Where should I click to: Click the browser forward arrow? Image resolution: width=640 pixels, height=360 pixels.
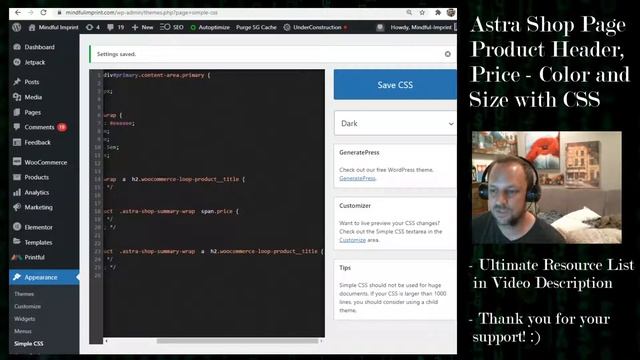31,13
